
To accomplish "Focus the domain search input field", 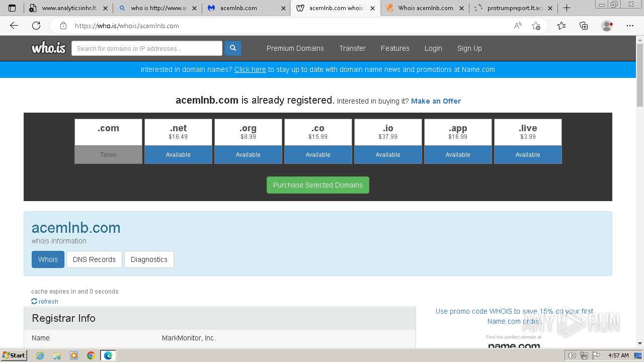I will pyautogui.click(x=147, y=48).
